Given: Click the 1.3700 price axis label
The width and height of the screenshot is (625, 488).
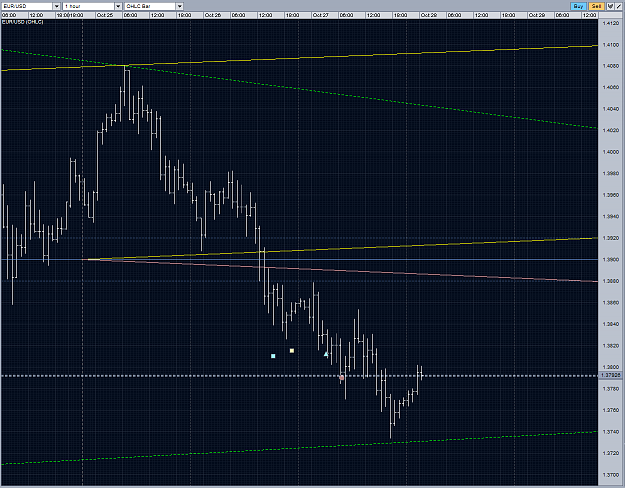Looking at the screenshot, I should tap(611, 475).
